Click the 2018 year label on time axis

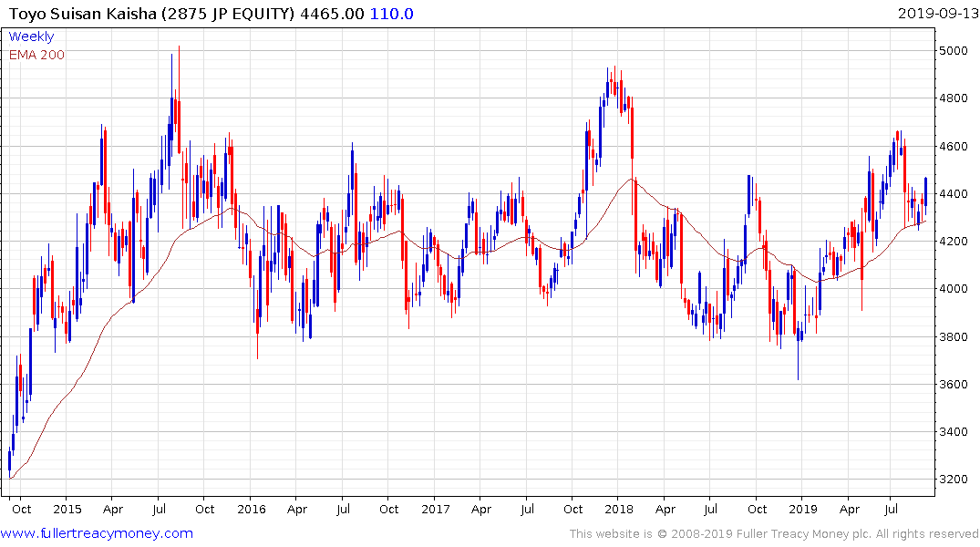(619, 509)
